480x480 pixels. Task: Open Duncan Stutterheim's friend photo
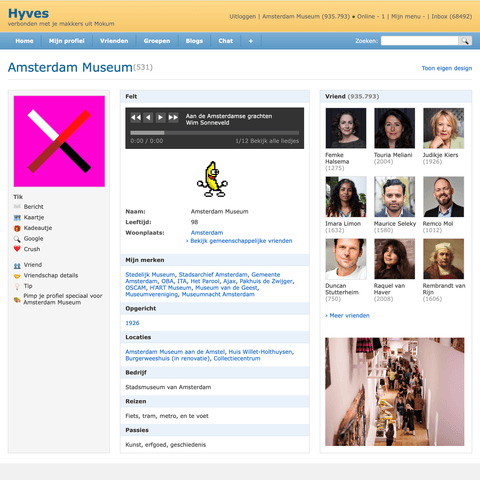coord(346,259)
